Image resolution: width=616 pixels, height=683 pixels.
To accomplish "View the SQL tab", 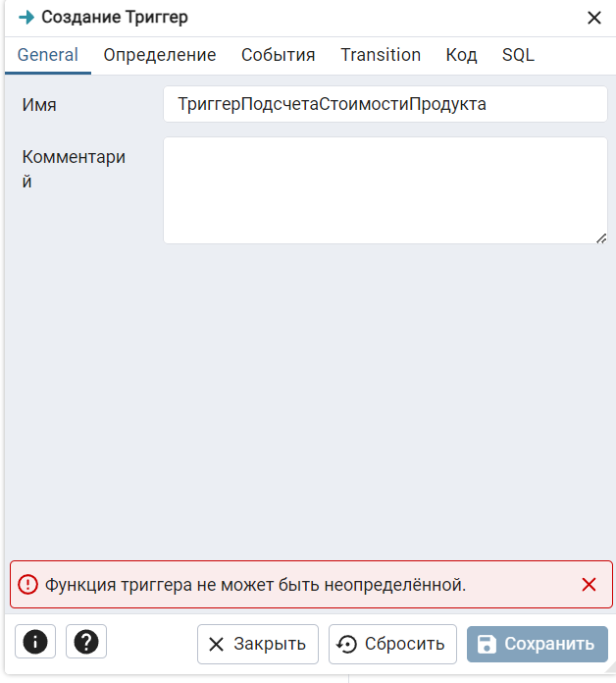I will coord(518,55).
